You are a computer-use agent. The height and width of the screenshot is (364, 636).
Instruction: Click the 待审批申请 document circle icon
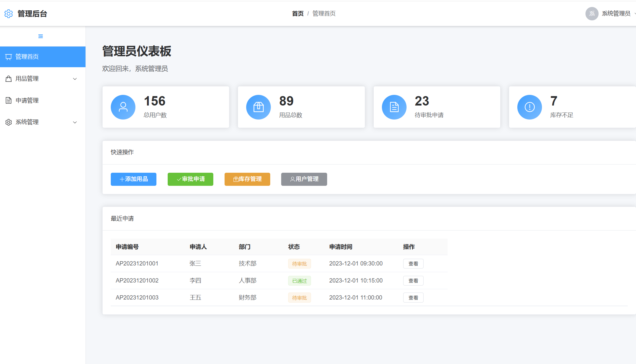[x=394, y=107]
